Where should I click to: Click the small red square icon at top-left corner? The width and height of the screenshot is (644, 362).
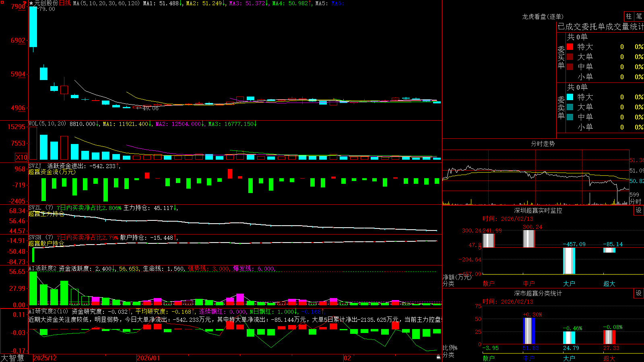[x=2, y=2]
